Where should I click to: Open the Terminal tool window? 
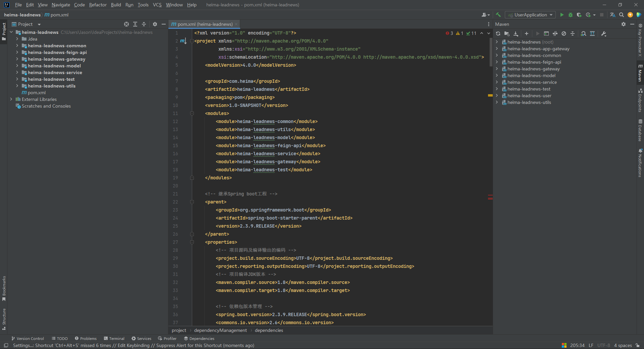tap(114, 339)
